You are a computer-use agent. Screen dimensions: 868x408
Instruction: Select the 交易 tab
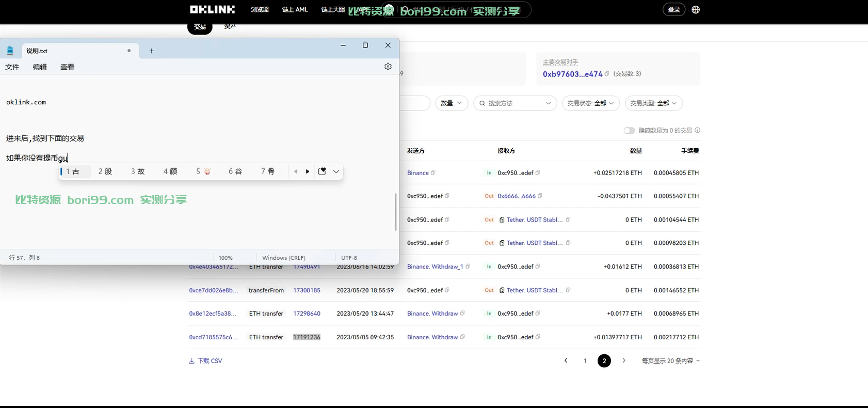point(200,27)
